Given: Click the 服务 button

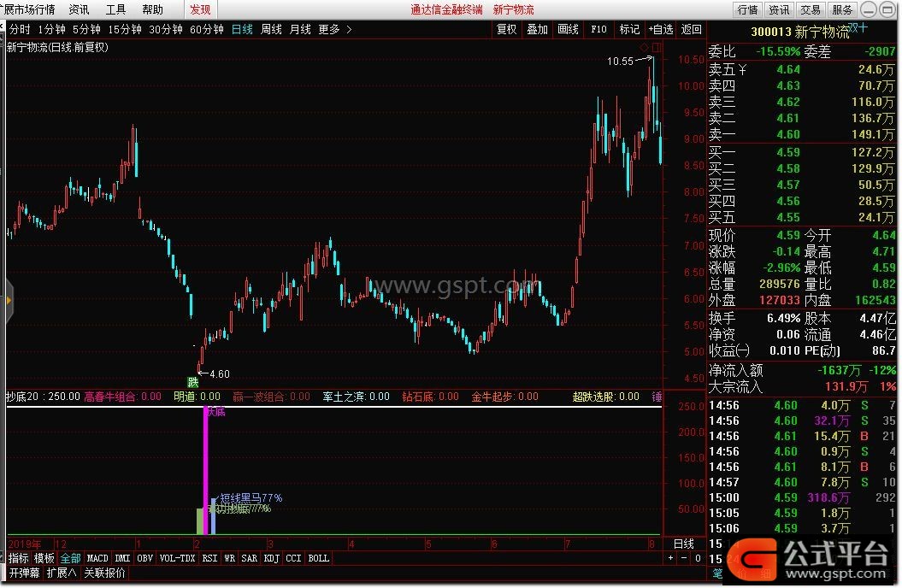Looking at the screenshot, I should [842, 9].
